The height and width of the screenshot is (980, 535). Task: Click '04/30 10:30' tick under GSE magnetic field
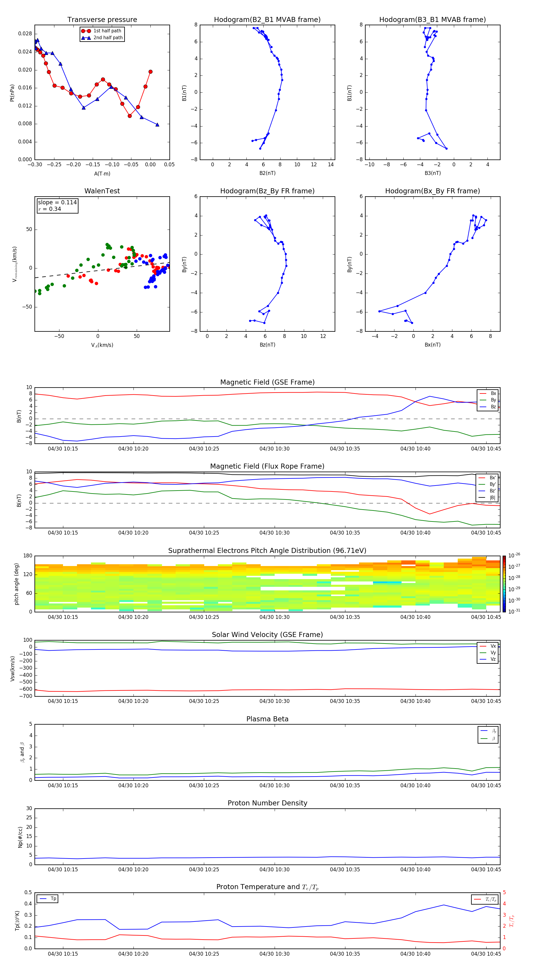click(x=274, y=449)
